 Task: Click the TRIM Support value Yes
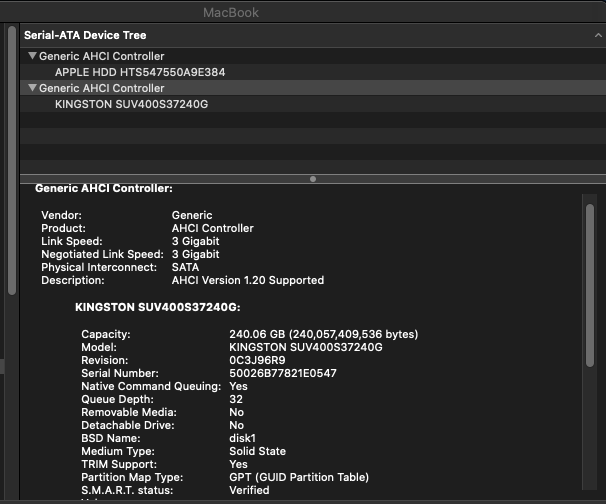point(238,464)
